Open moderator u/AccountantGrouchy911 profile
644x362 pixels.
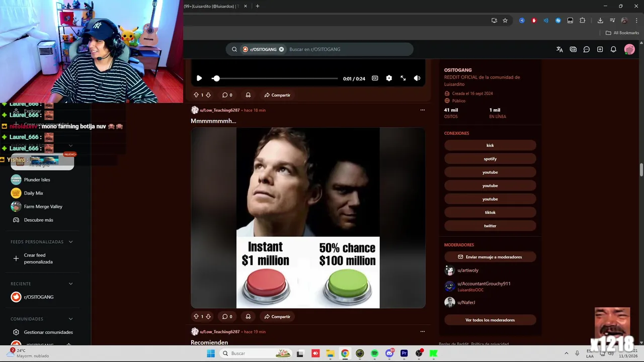point(484,284)
